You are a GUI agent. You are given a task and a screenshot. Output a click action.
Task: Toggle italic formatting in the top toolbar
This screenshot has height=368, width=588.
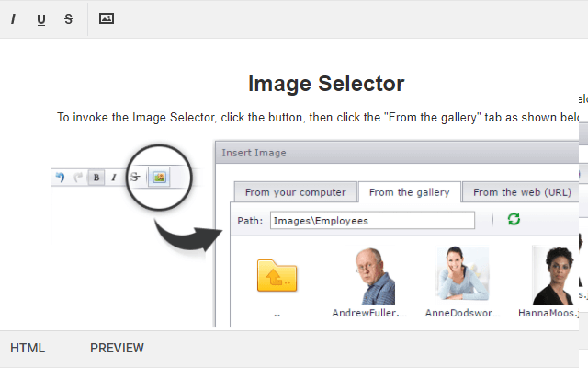(x=13, y=18)
